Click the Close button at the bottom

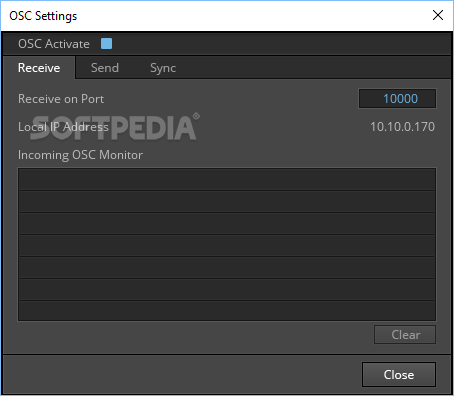[399, 374]
